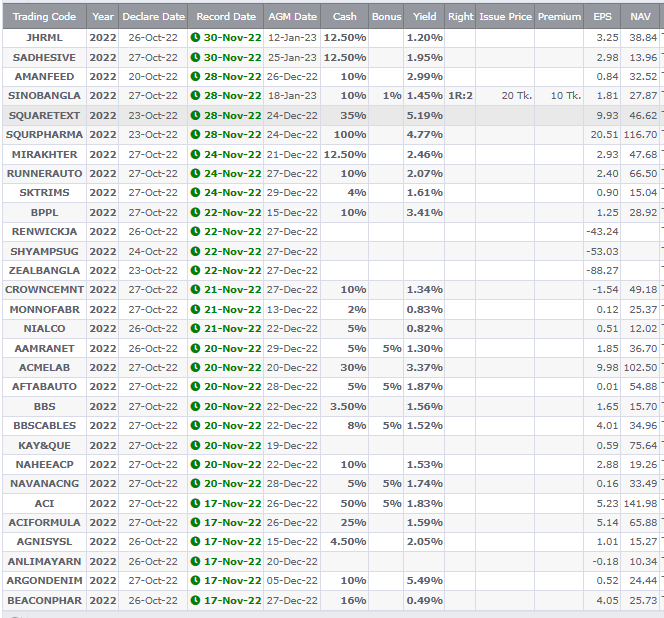Select ZEALBANGLA's -88.27 EPS value
This screenshot has height=618, width=664.
[602, 270]
